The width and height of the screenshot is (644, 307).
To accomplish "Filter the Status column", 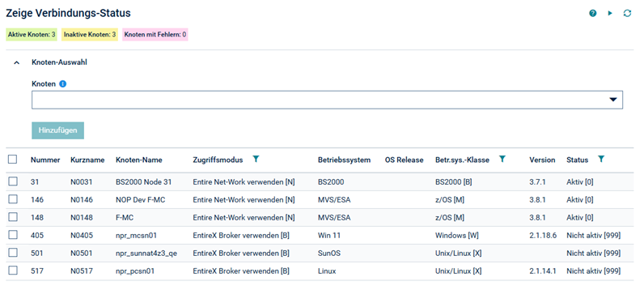I will tap(601, 159).
